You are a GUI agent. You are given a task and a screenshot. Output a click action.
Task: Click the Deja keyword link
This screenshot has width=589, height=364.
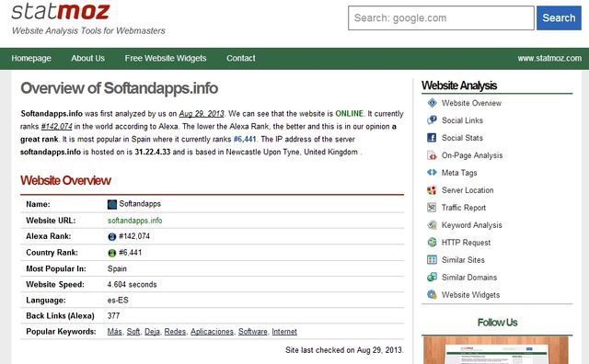pyautogui.click(x=152, y=332)
